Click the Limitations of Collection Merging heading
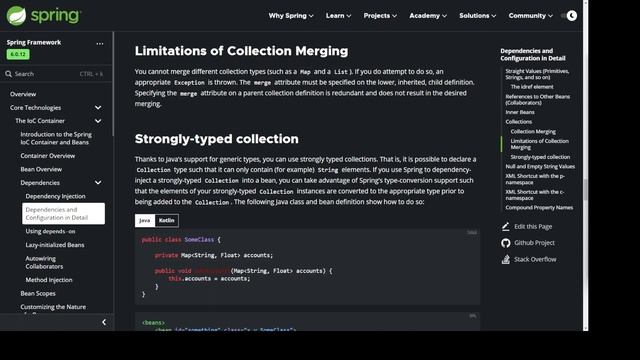640x360 pixels. tap(241, 51)
